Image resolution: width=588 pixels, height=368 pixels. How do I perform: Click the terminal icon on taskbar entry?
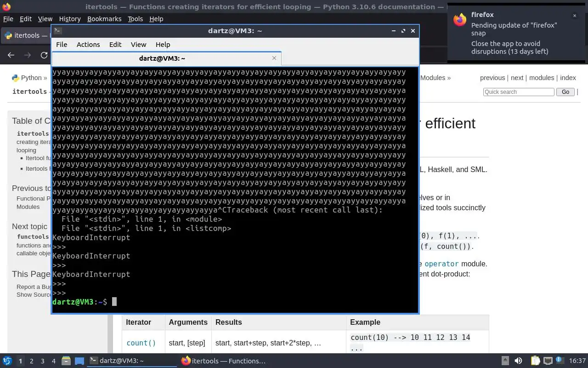click(93, 361)
